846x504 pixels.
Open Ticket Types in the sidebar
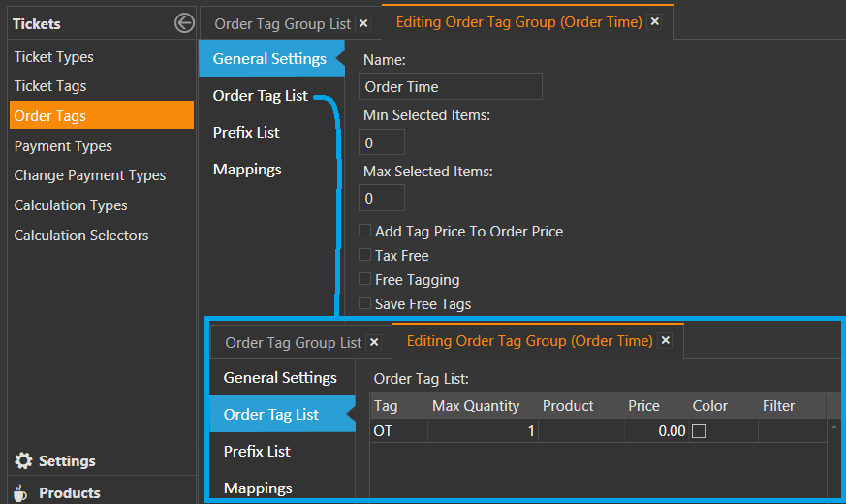[x=54, y=57]
